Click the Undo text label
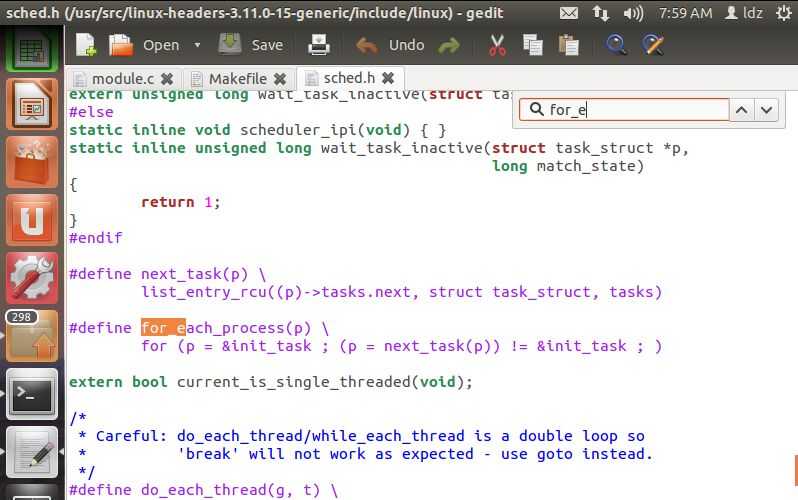The image size is (798, 500). [406, 45]
